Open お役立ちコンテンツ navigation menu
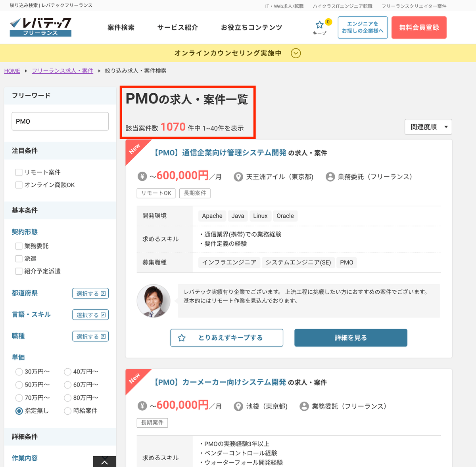476x467 pixels. (251, 27)
